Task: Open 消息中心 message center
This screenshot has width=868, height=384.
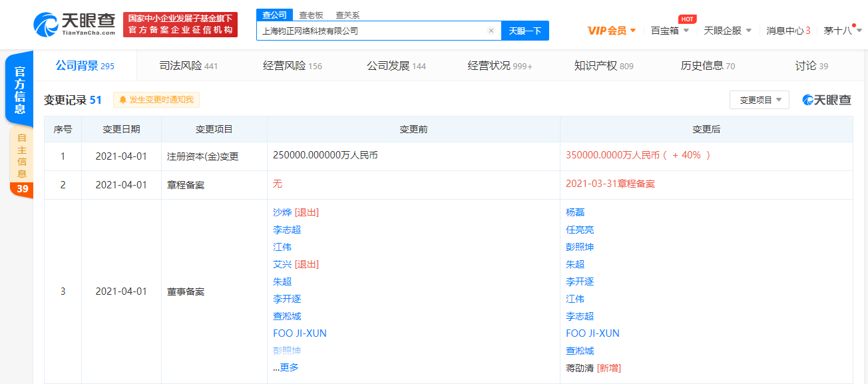Action: pos(788,31)
